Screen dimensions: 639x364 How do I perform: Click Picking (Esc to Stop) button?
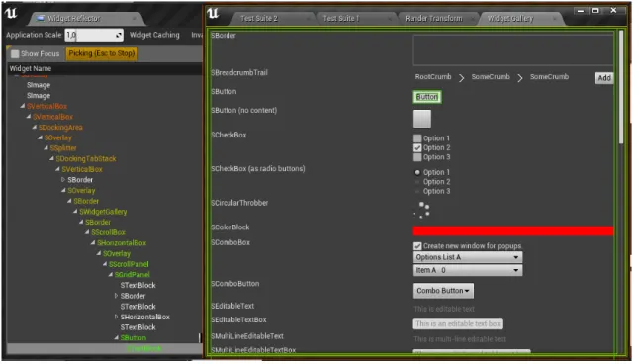point(102,53)
